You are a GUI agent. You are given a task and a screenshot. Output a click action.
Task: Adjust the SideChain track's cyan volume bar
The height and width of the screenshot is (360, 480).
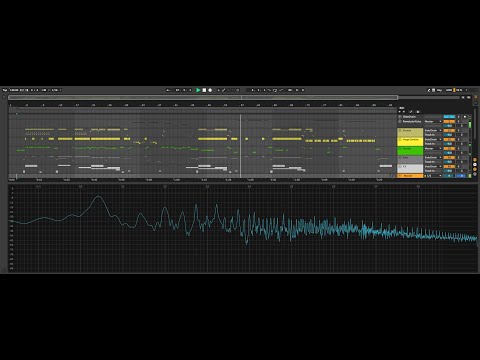[449, 117]
